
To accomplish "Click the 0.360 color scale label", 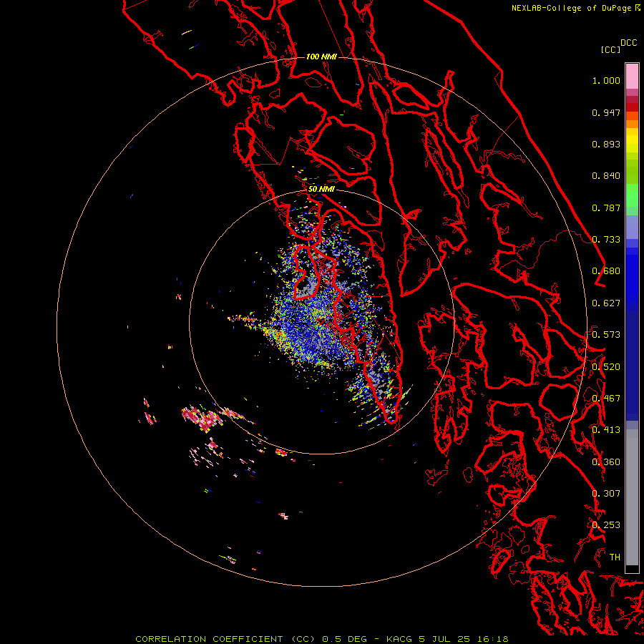I will pos(606,462).
